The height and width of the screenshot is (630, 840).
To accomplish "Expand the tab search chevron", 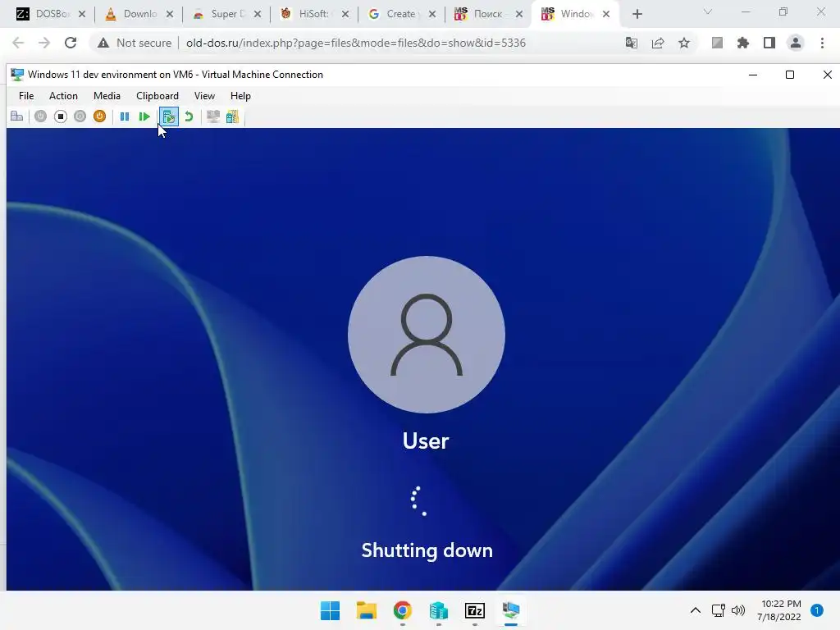I will coord(708,11).
